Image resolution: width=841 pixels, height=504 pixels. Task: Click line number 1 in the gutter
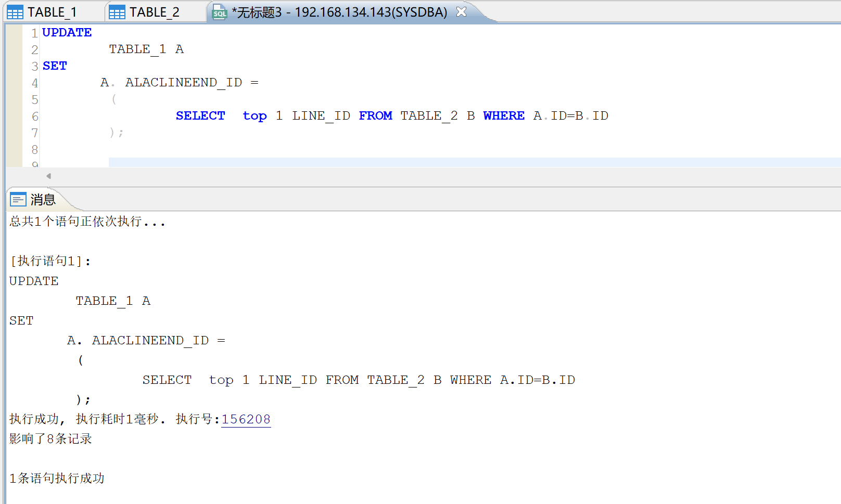(34, 33)
